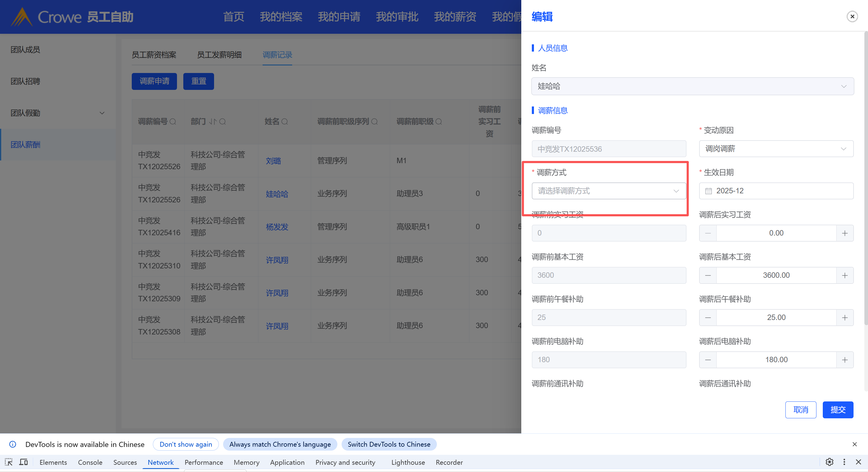This screenshot has width=868, height=472.
Task: Click the plus stepper for 调薪后基本工资
Action: coord(844,275)
